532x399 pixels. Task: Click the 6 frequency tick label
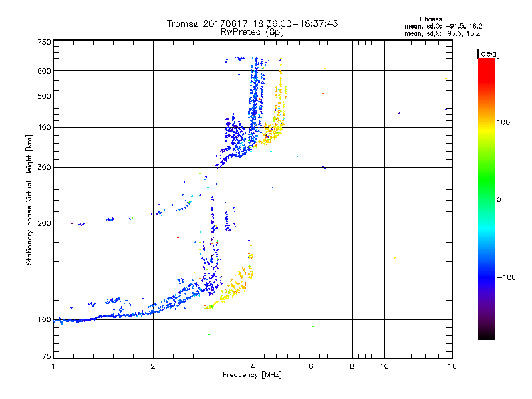click(311, 366)
